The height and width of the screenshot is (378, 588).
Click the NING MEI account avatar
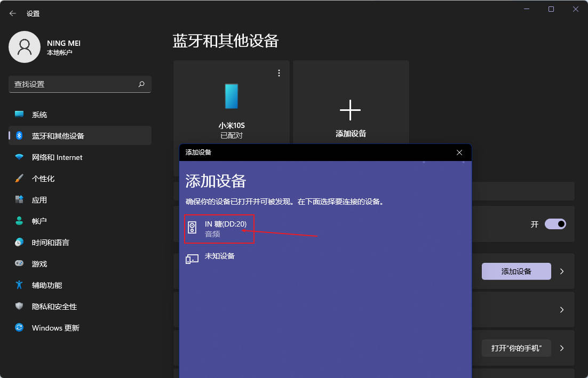tap(25, 47)
